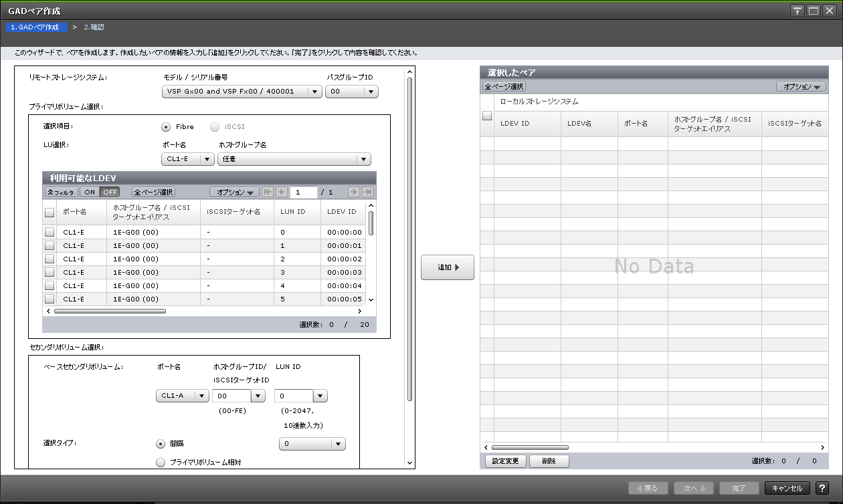Click the help question mark icon
843x504 pixels.
[822, 489]
